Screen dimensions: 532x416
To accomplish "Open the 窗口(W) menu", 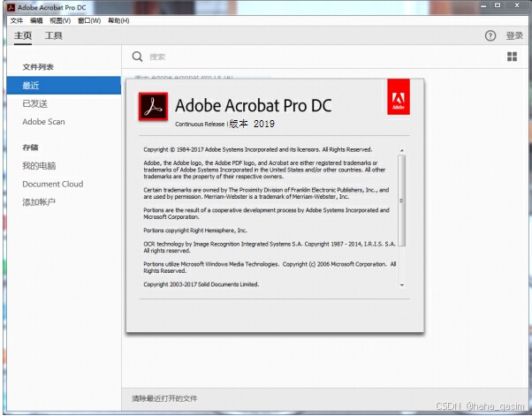I will point(89,20).
